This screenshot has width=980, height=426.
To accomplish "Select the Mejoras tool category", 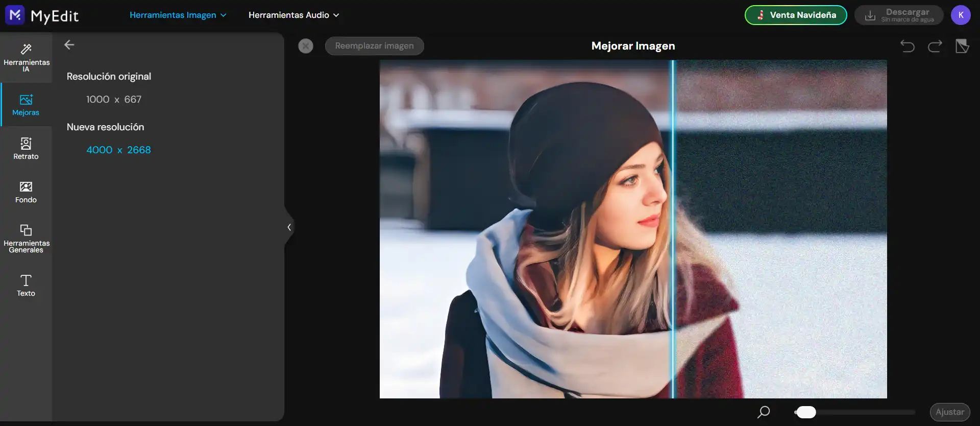I will click(x=26, y=105).
